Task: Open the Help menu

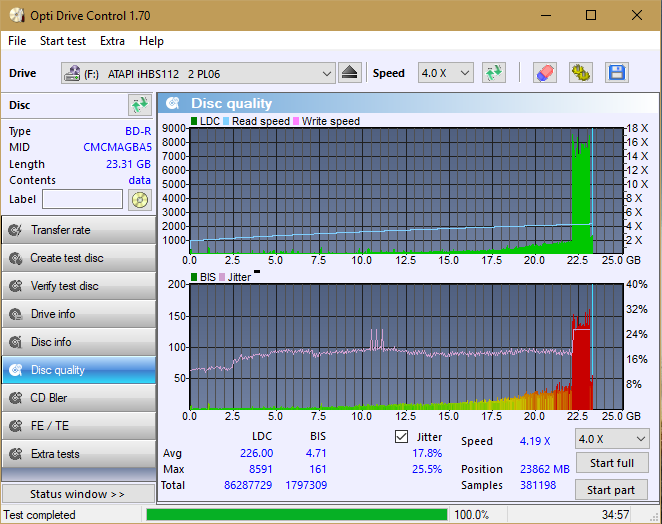Action: point(151,41)
